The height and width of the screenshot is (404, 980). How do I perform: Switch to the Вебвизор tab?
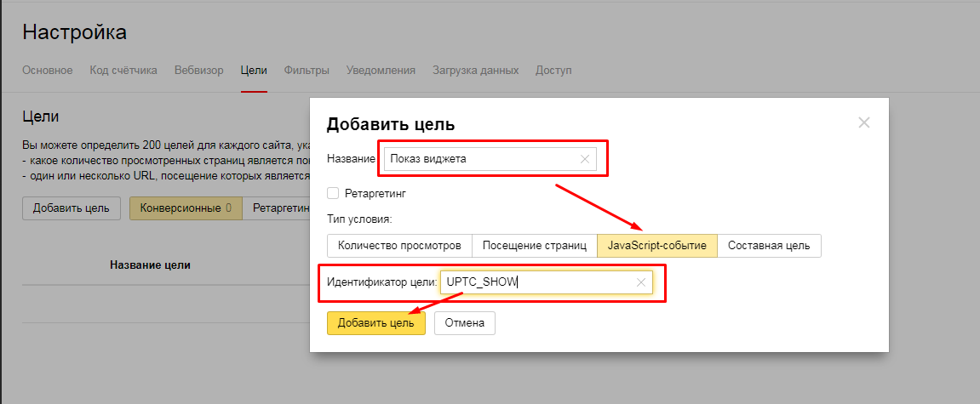point(198,71)
